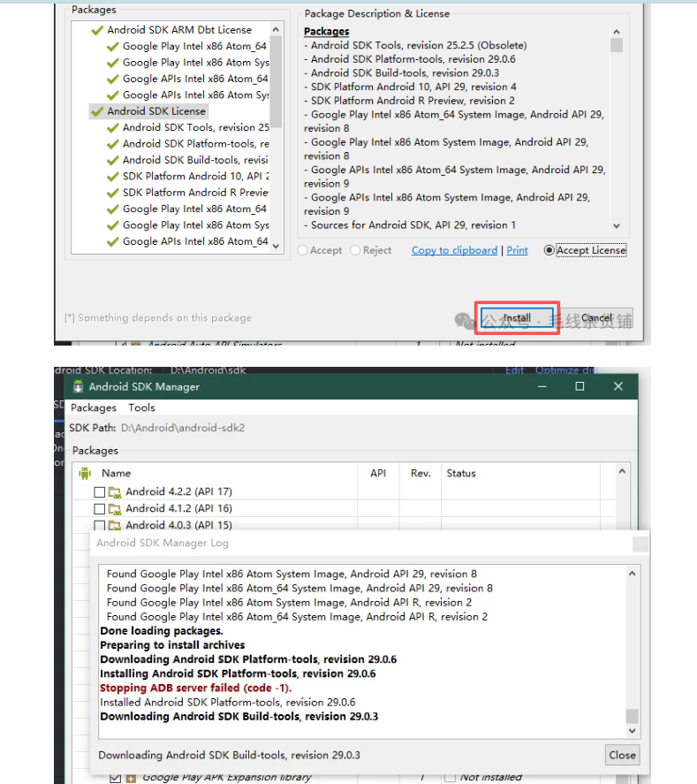
Task: Click the Install button
Action: 517,318
